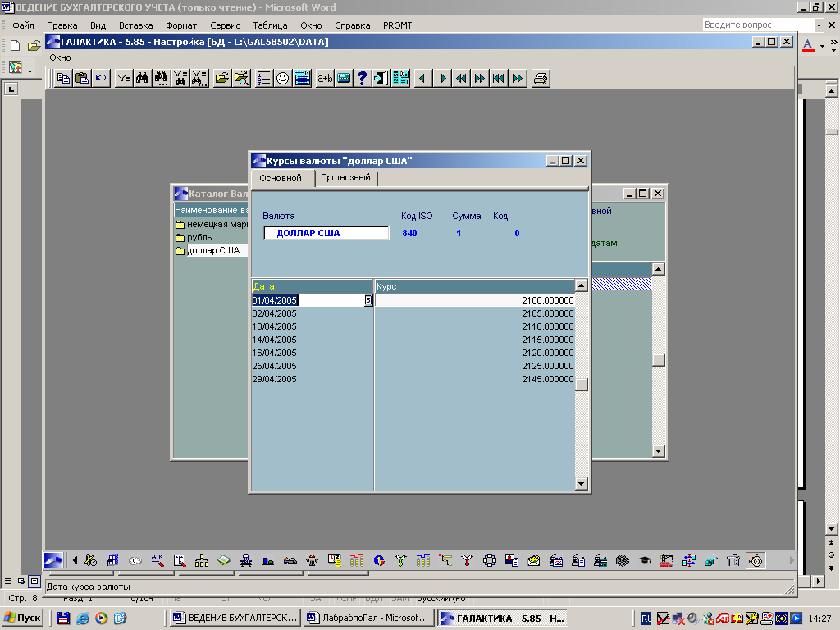840x630 pixels.
Task: Click the numbered list icon
Action: pos(263,79)
